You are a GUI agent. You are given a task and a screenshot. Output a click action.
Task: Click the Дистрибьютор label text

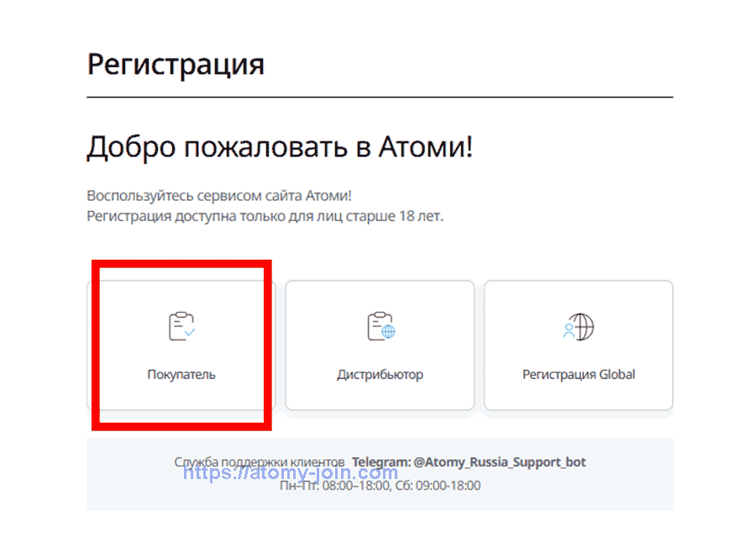(380, 375)
